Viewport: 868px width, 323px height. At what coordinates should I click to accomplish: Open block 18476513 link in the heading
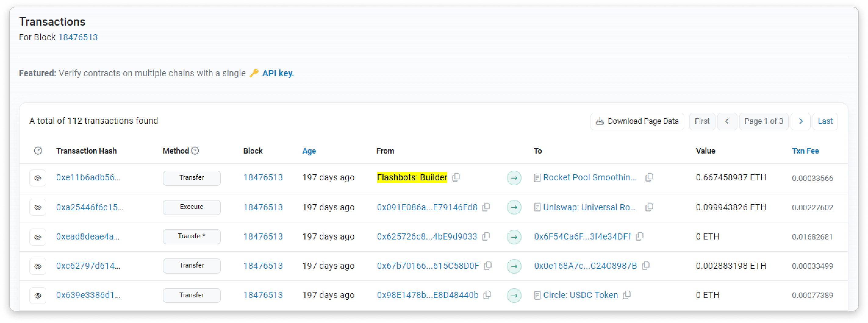(78, 37)
